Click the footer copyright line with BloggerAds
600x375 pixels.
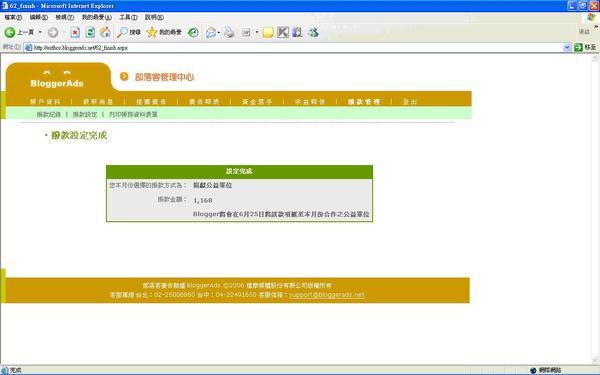[x=237, y=285]
